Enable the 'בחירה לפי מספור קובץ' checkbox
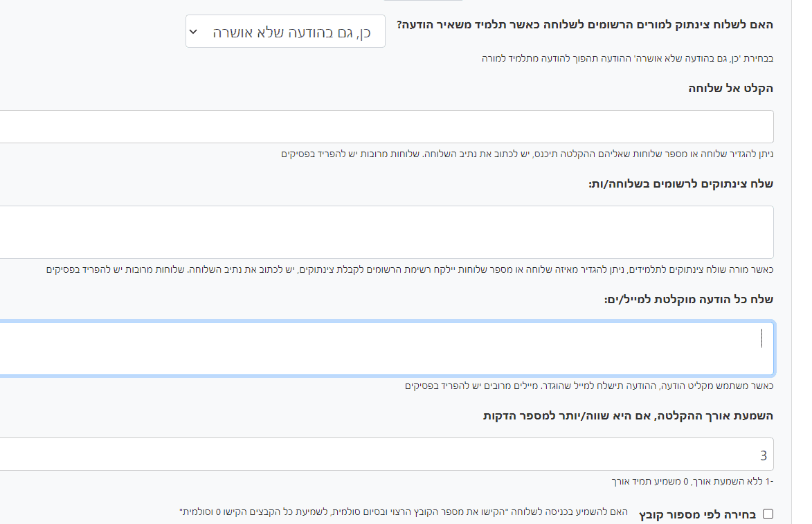Screen dimensions: 812x524 [x=767, y=514]
